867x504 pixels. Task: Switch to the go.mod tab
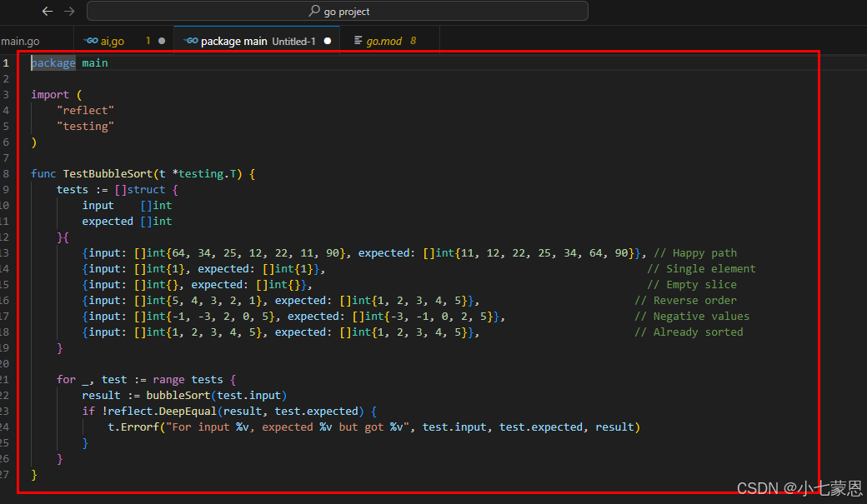pyautogui.click(x=384, y=41)
